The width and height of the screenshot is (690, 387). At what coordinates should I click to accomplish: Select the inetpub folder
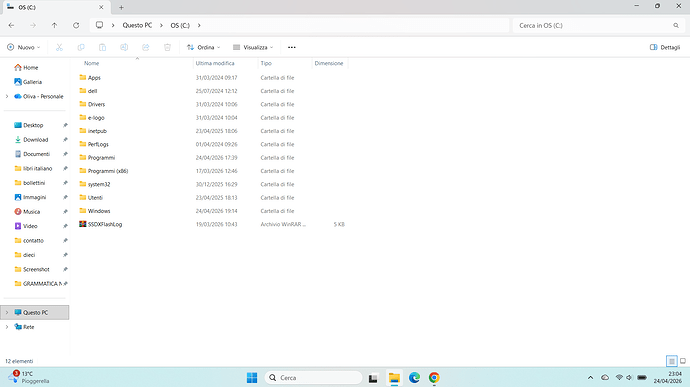93,131
